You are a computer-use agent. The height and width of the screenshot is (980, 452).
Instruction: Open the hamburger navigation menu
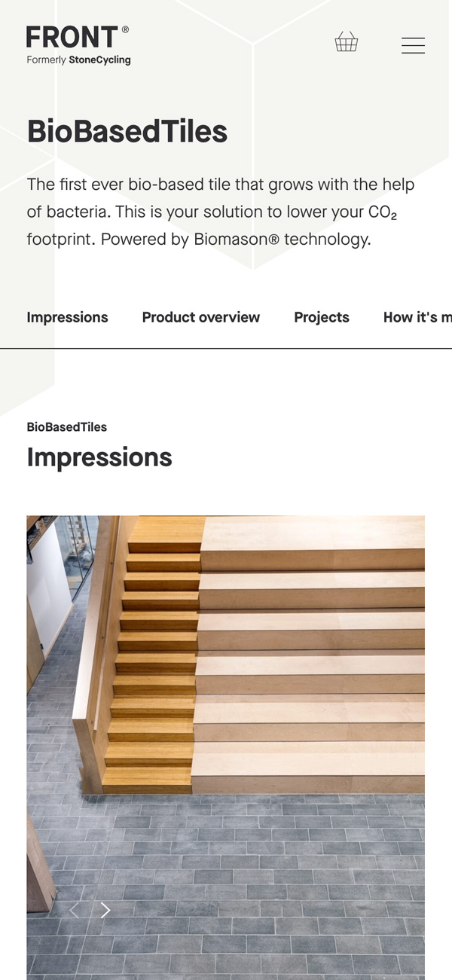[413, 45]
